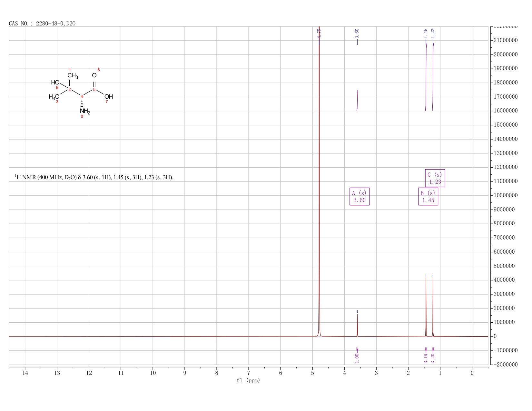Click the f1 (ppm) axis label
Image resolution: width=532 pixels, height=411 pixels.
coord(248,380)
